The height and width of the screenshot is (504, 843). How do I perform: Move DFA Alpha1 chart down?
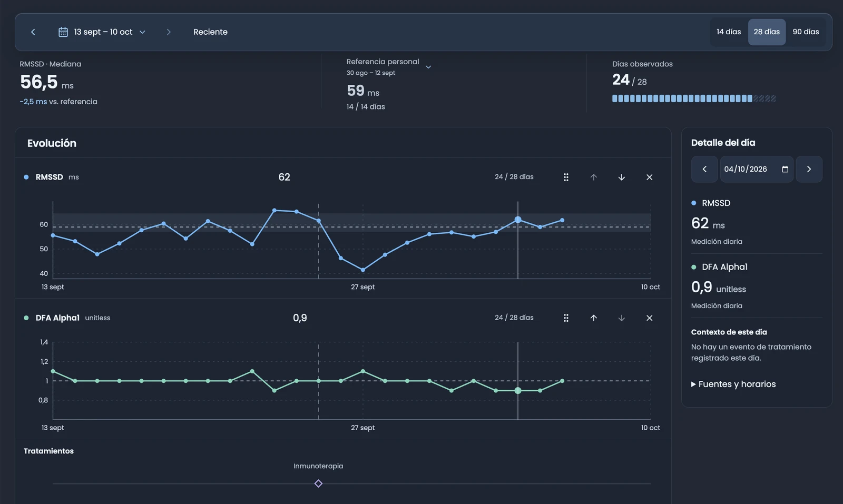pos(622,318)
